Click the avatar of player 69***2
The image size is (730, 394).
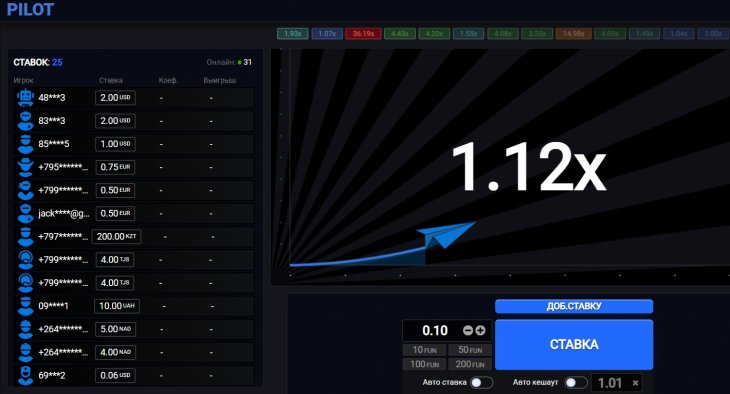[25, 375]
